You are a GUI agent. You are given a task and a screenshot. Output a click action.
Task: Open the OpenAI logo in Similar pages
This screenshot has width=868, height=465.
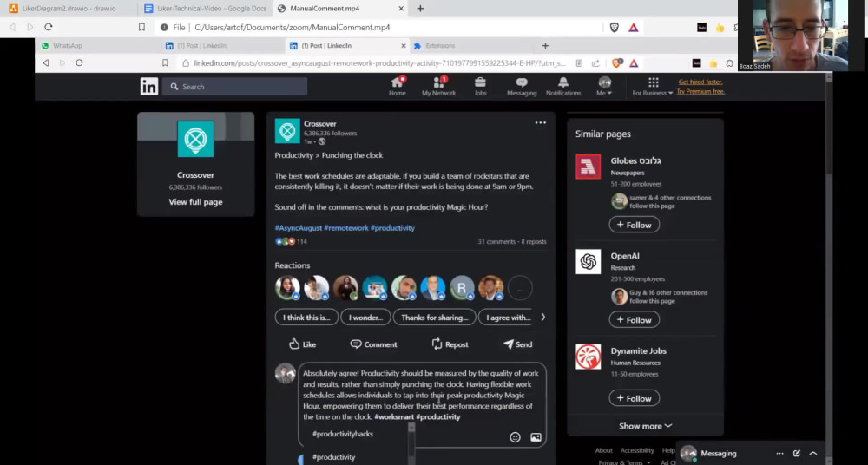coord(588,262)
